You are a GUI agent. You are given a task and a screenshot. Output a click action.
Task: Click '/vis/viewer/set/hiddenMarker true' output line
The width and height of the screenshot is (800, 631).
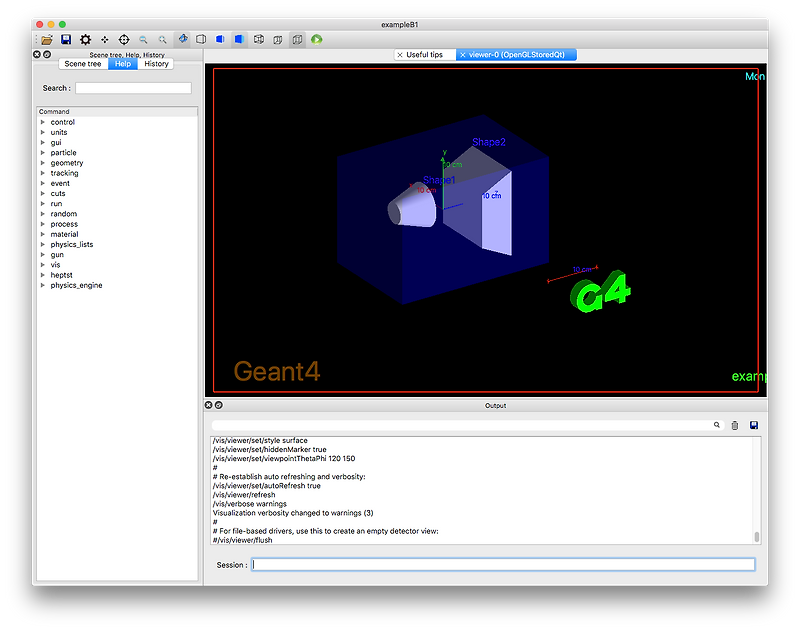point(269,449)
